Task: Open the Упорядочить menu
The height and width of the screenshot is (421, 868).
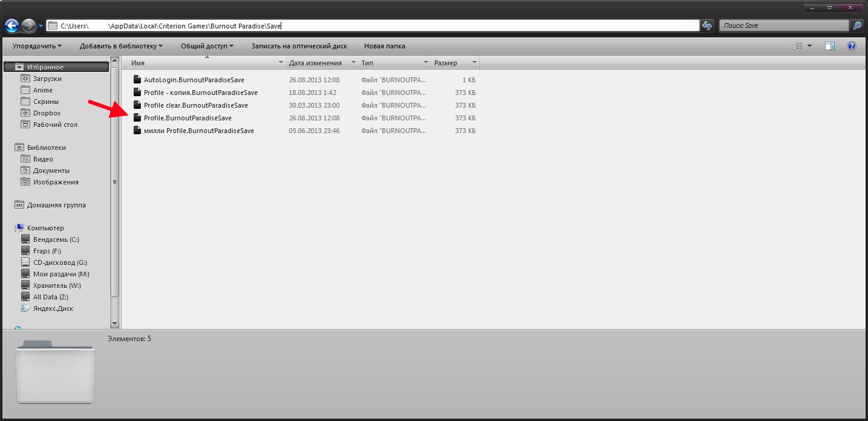Action: (x=37, y=46)
